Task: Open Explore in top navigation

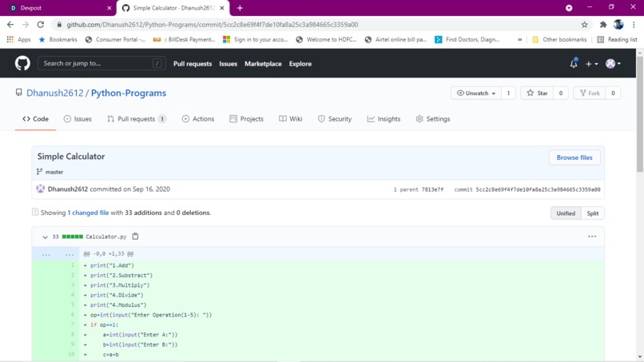Action: [x=300, y=64]
